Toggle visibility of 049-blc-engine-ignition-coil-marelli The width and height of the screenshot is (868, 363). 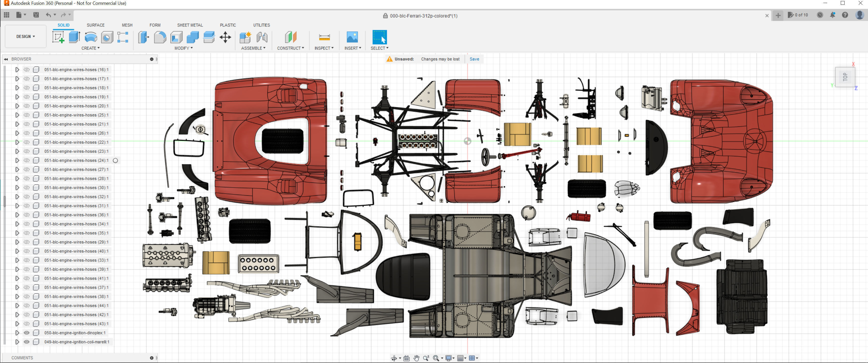[26, 342]
